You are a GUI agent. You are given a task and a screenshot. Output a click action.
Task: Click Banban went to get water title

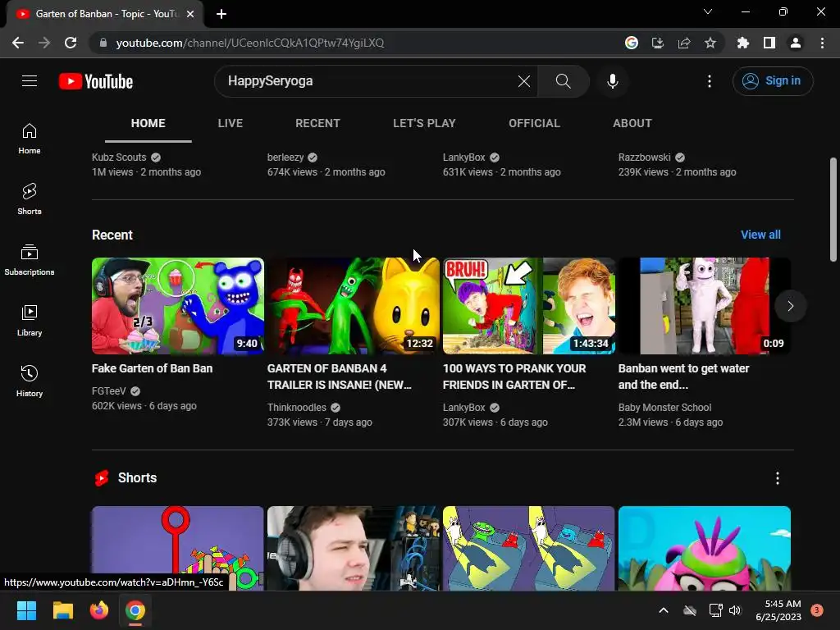683,377
